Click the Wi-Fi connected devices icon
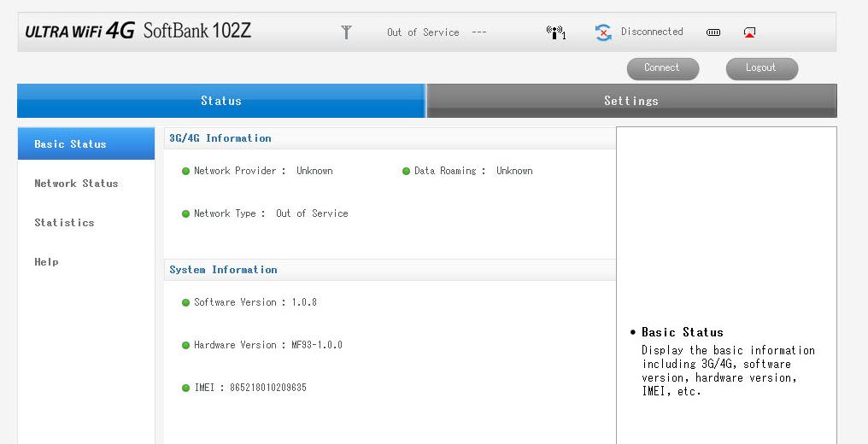The height and width of the screenshot is (444, 868). click(556, 32)
